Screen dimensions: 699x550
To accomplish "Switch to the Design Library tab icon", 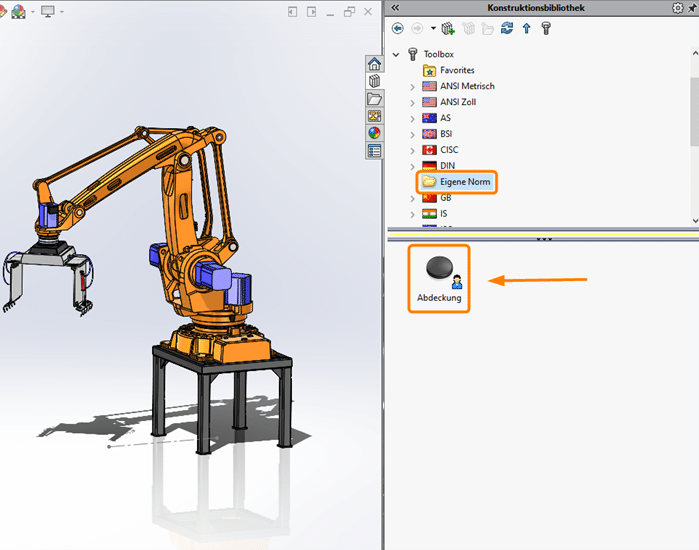I will pos(374,81).
